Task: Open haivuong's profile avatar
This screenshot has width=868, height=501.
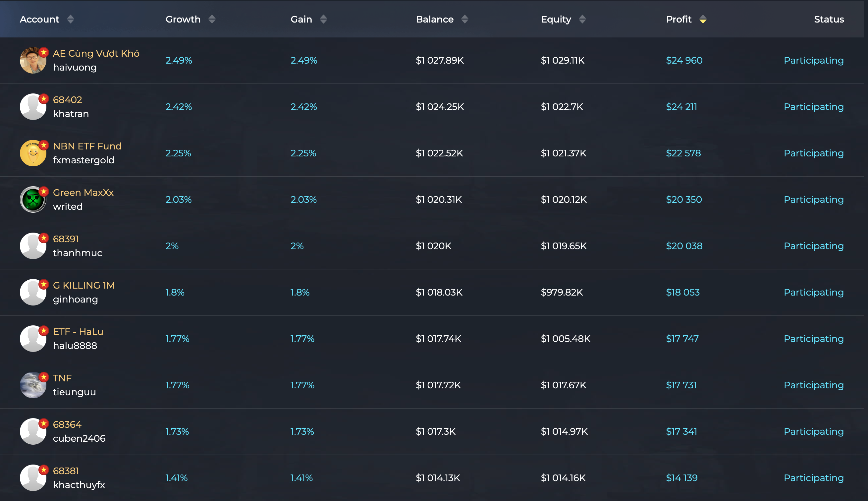Action: (x=33, y=60)
